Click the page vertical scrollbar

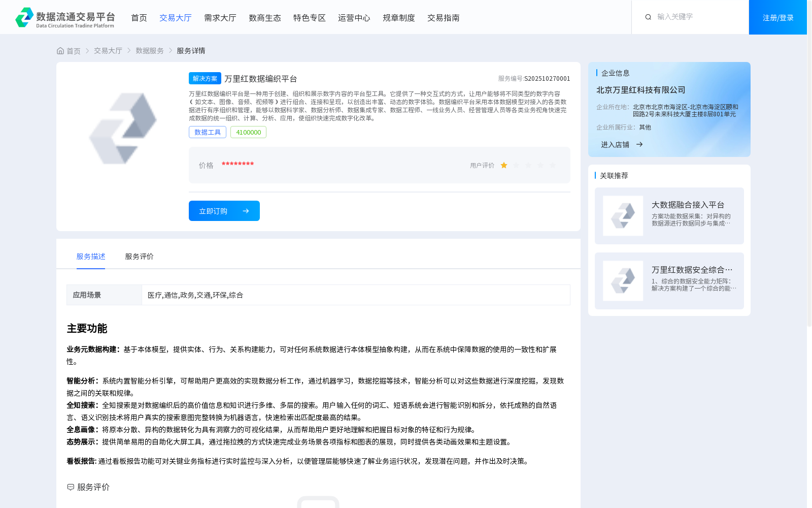809,163
